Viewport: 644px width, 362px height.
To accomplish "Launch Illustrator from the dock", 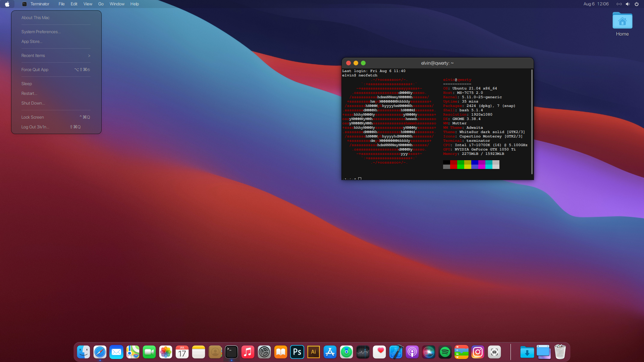I will pyautogui.click(x=314, y=352).
